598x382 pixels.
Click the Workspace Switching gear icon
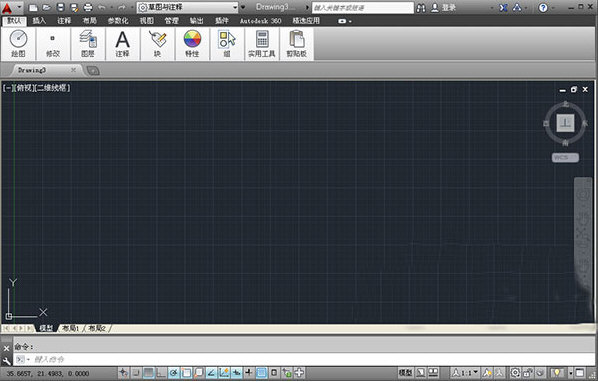tap(515, 373)
